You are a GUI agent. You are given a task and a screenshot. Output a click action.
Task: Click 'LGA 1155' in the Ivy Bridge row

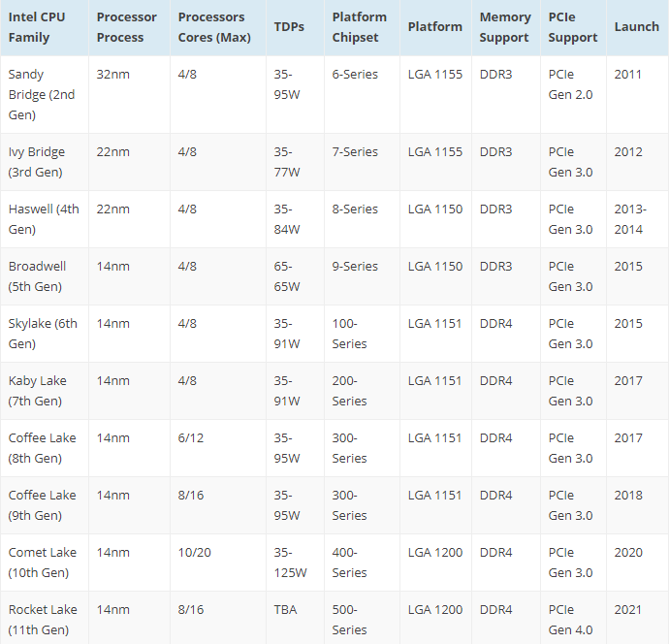pyautogui.click(x=435, y=152)
